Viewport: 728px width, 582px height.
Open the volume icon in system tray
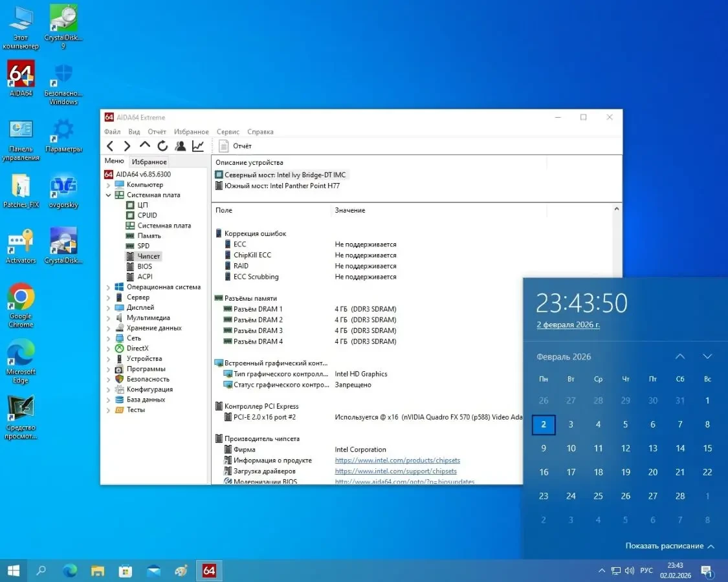click(x=630, y=570)
